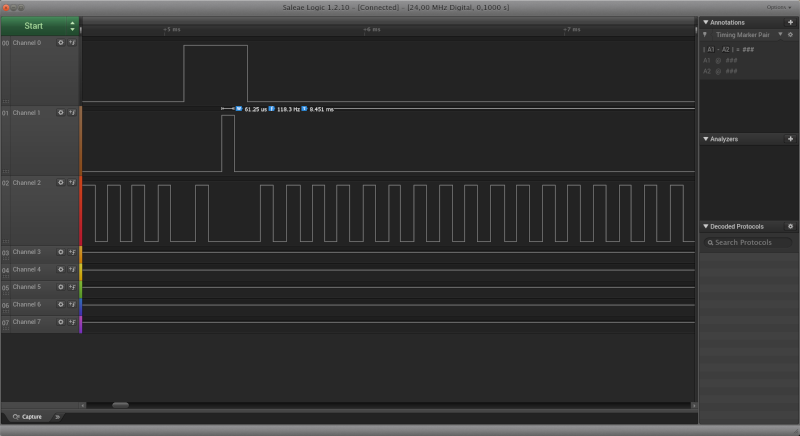Open Channel 1 settings gear

coord(60,113)
